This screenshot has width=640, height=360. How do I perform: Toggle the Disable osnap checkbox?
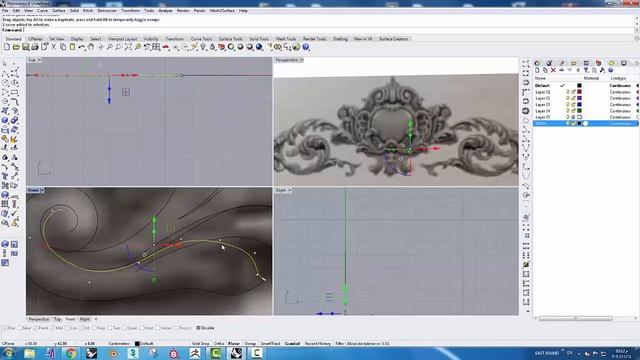pyautogui.click(x=198, y=328)
